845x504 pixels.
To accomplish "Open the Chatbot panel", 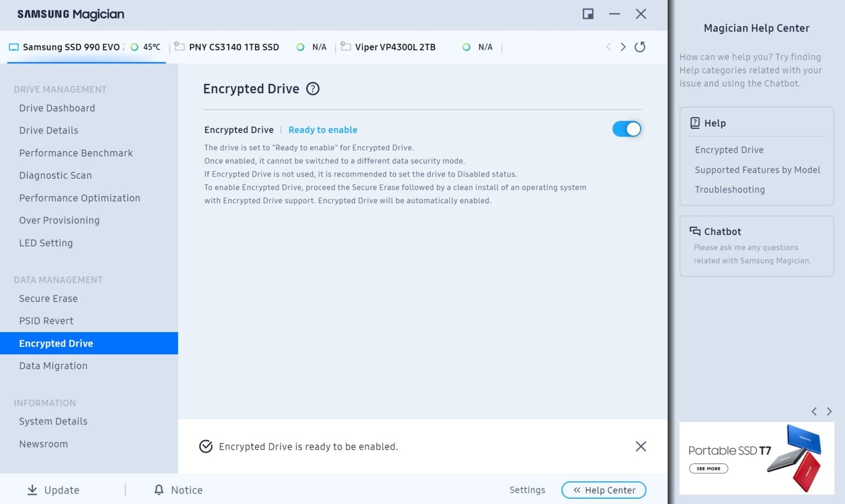I will pyautogui.click(x=757, y=246).
